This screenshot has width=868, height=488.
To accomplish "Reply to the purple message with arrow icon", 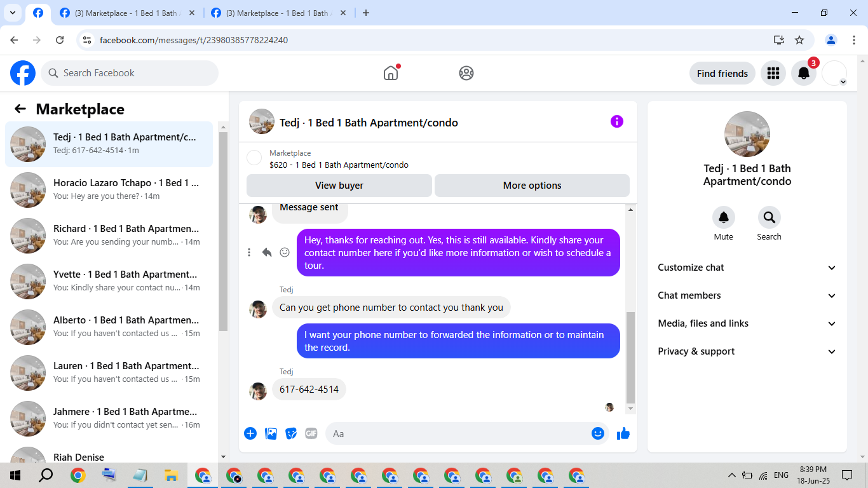I will 267,252.
